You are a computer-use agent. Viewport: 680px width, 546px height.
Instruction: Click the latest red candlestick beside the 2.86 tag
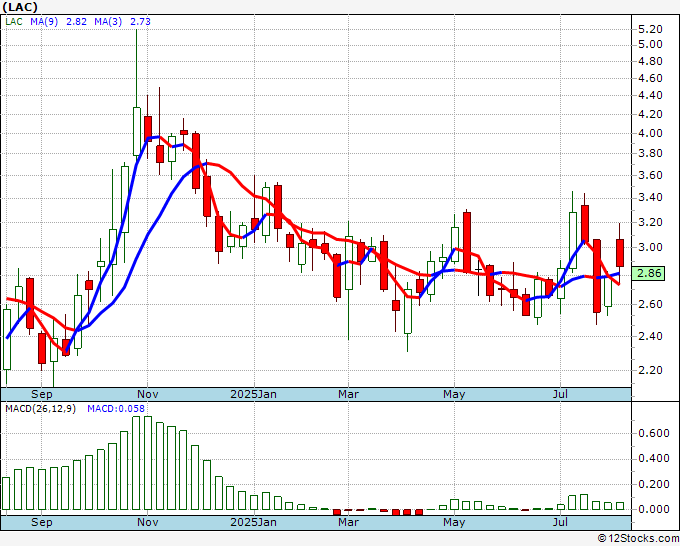click(x=620, y=252)
